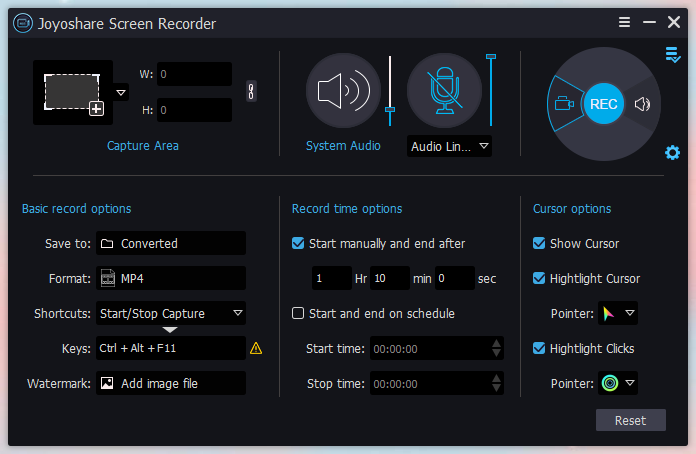The height and width of the screenshot is (454, 696).
Task: Toggle the Hightlight Clicks checkbox
Action: tap(539, 348)
